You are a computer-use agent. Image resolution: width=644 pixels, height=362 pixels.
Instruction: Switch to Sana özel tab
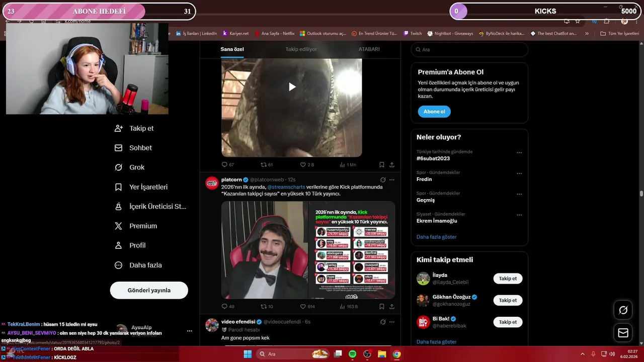pos(232,49)
